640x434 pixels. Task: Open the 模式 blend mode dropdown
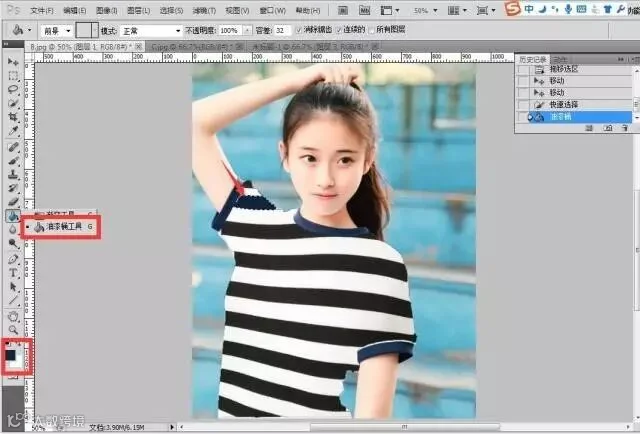tap(151, 31)
